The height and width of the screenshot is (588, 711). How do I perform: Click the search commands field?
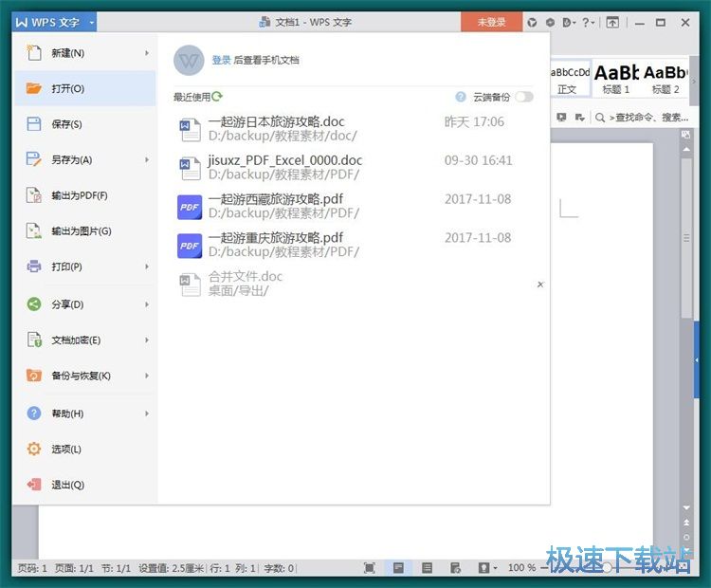642,118
